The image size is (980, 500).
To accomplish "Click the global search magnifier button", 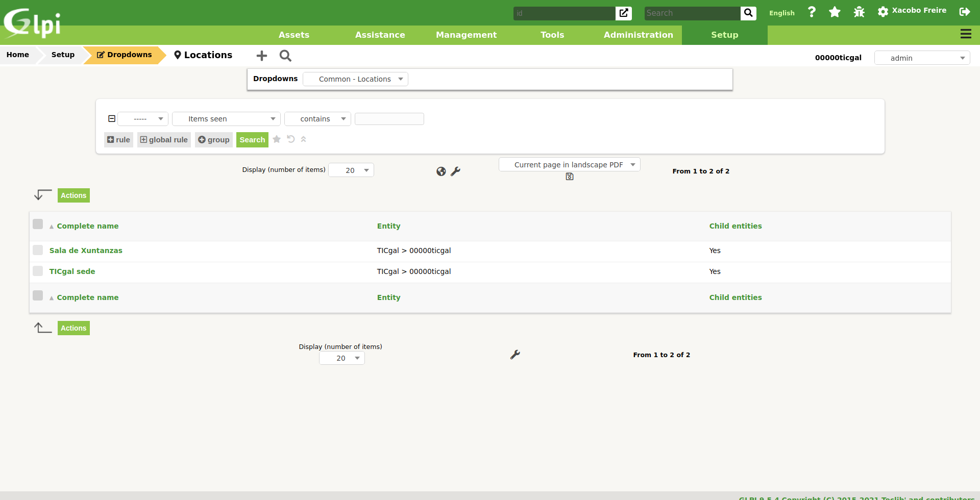I will point(748,13).
